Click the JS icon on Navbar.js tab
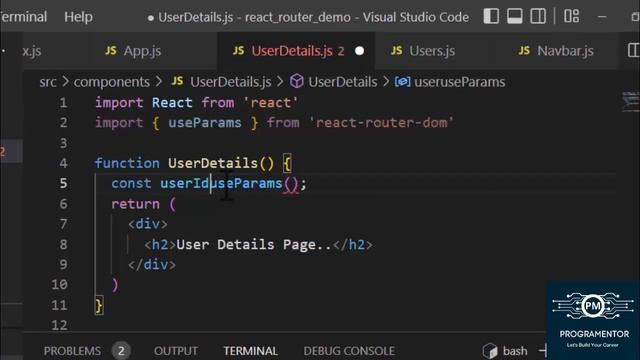The image size is (640, 360). tap(524, 51)
